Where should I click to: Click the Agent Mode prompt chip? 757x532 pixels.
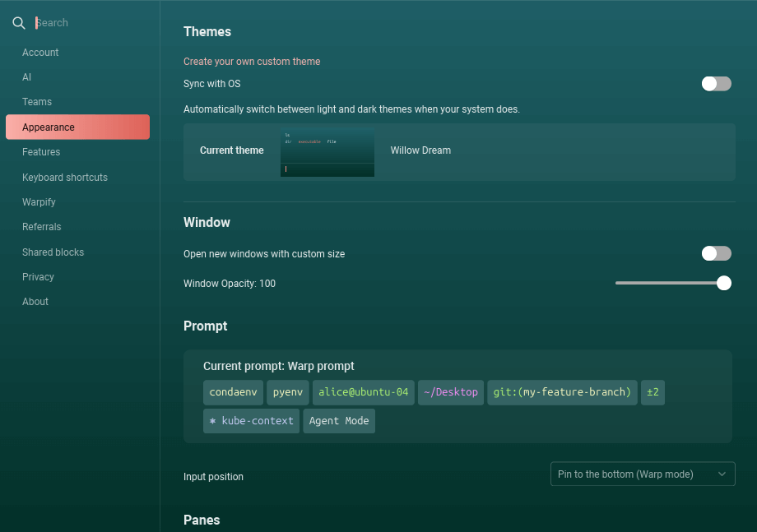[339, 421]
